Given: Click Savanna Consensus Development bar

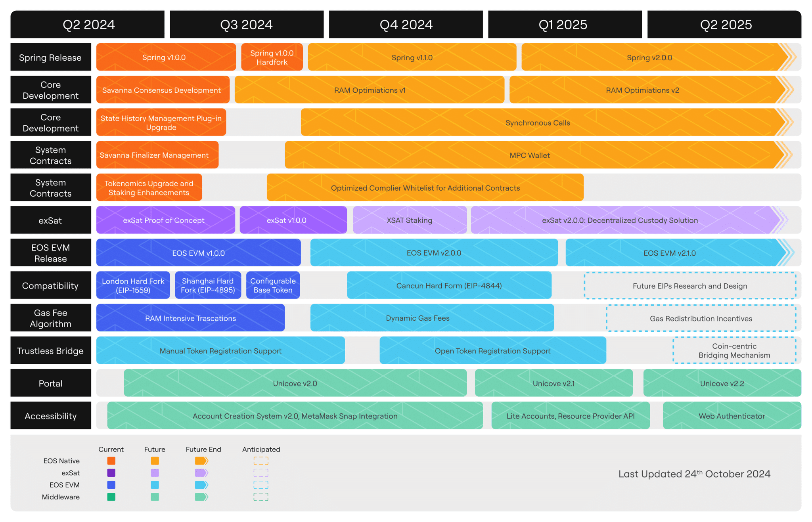Looking at the screenshot, I should click(x=163, y=90).
